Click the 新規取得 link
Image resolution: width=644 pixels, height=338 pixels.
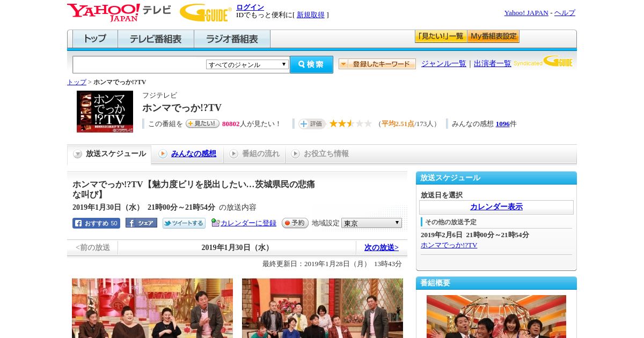pyautogui.click(x=311, y=14)
